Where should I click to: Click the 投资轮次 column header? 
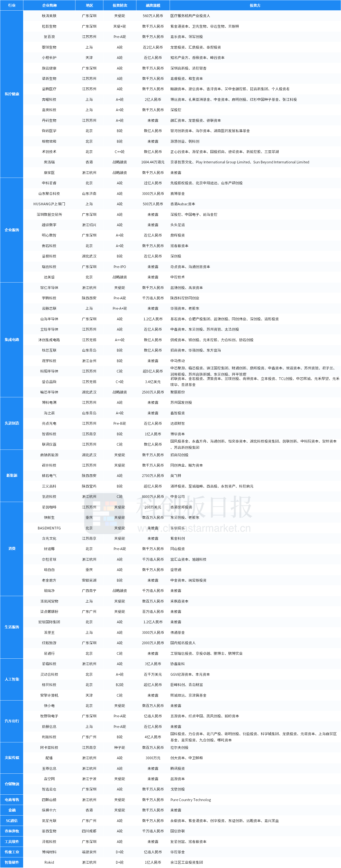click(120, 5)
